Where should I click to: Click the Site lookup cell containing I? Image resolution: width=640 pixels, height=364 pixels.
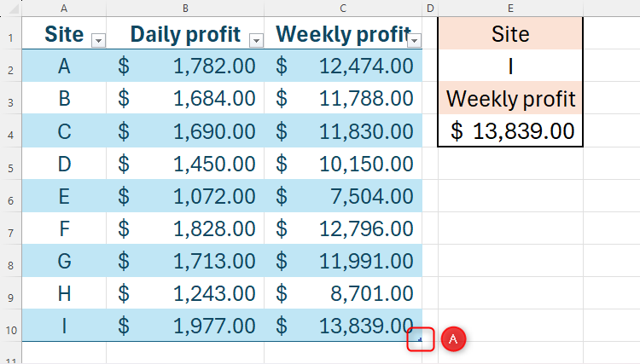[x=510, y=66]
